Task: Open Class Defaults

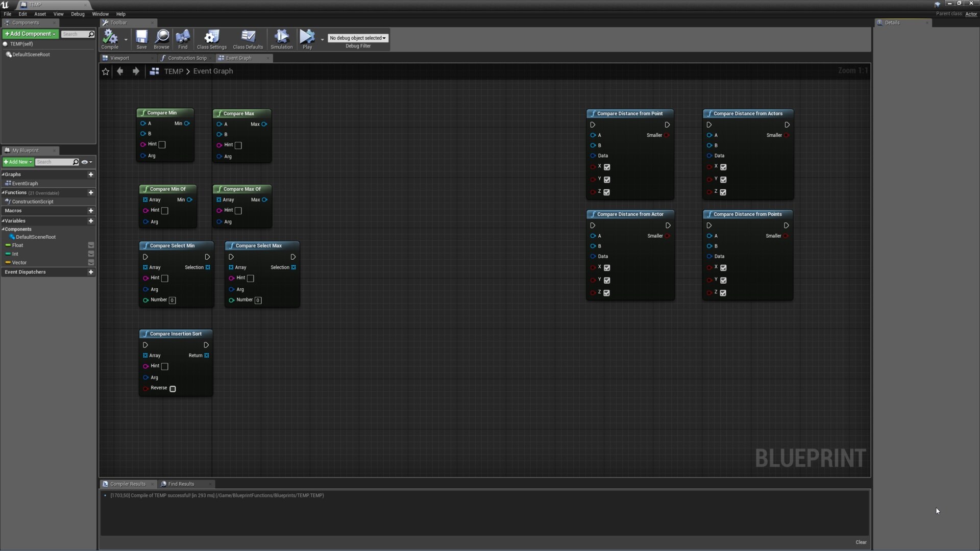Action: [x=248, y=39]
